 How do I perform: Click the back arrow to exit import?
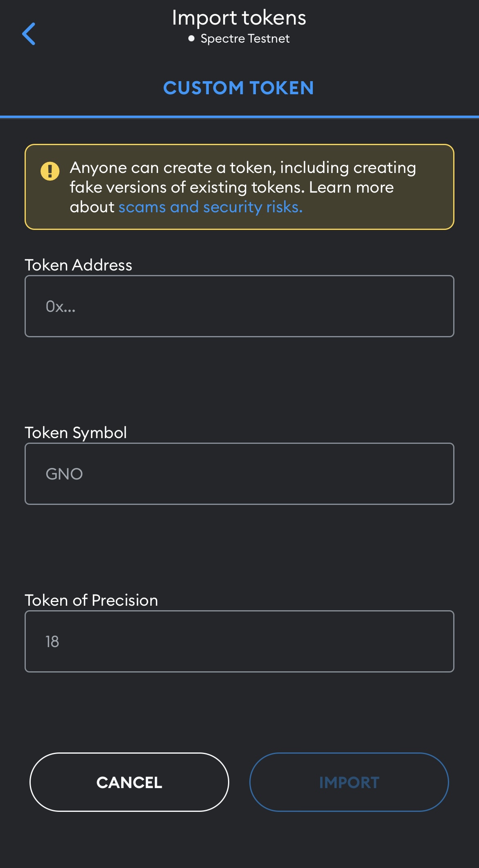pyautogui.click(x=29, y=33)
